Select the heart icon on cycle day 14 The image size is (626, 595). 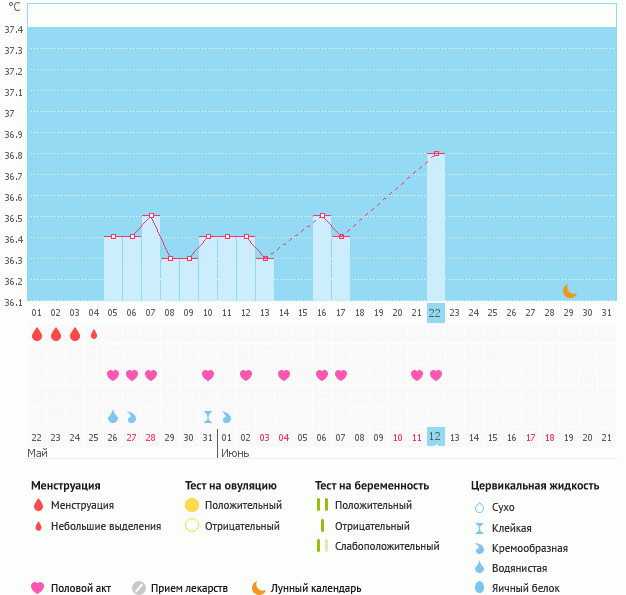pyautogui.click(x=284, y=375)
